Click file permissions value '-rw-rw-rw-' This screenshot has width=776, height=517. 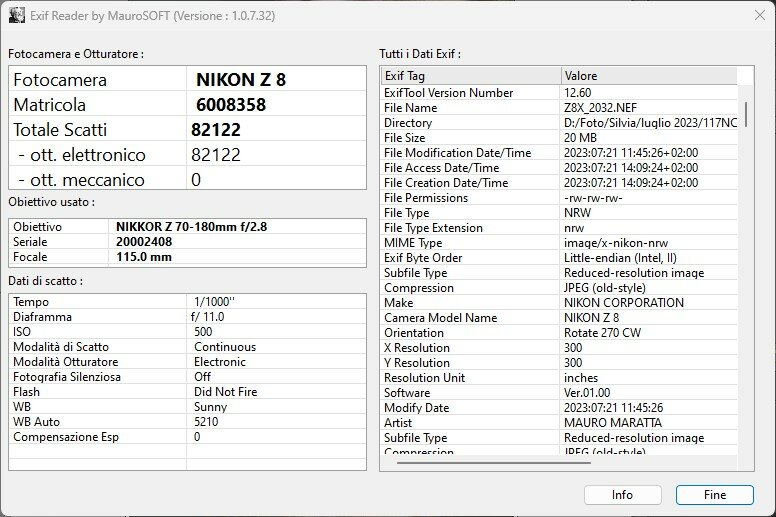point(593,198)
